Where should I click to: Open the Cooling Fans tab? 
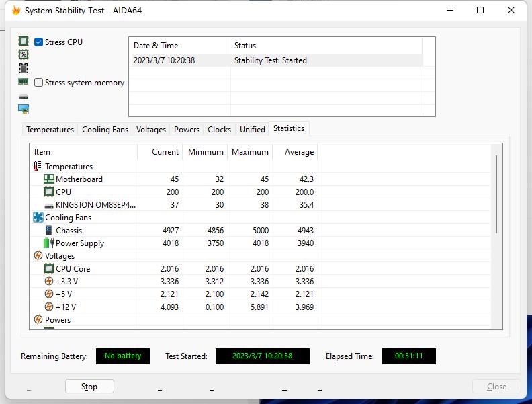pyautogui.click(x=105, y=130)
